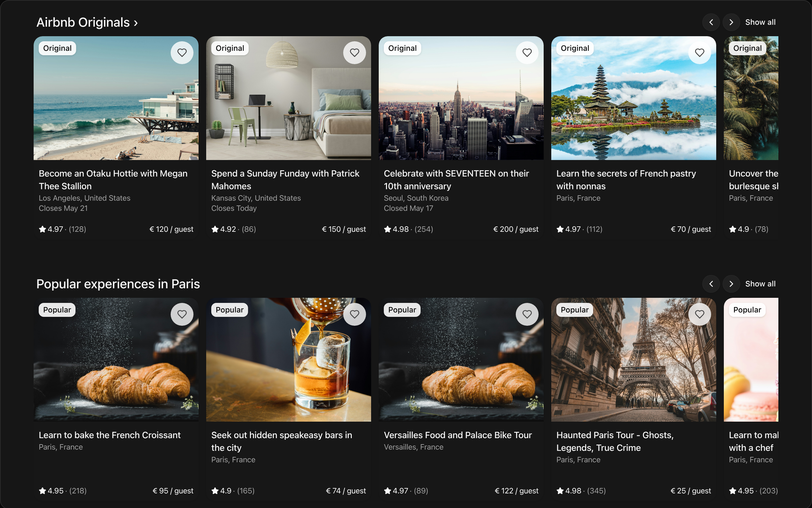812x508 pixels.
Task: Click 'Los Angeles, United States' location text
Action: point(85,198)
